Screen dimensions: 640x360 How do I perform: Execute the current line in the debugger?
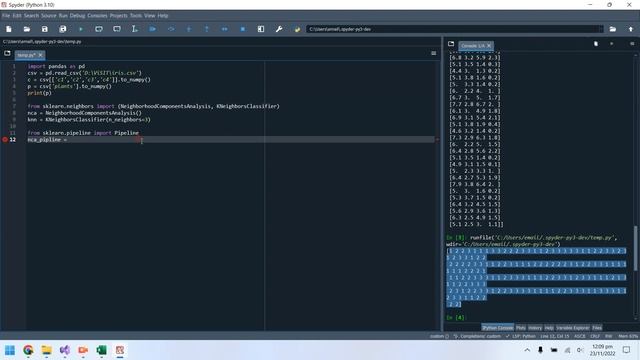(x=171, y=29)
